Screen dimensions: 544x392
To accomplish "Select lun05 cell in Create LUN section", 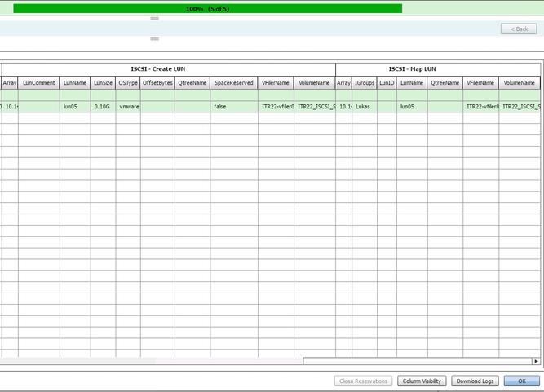I will click(75, 107).
